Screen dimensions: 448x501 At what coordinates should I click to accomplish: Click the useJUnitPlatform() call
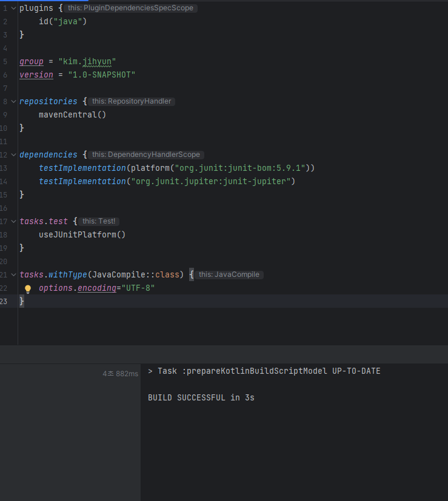pyautogui.click(x=82, y=235)
